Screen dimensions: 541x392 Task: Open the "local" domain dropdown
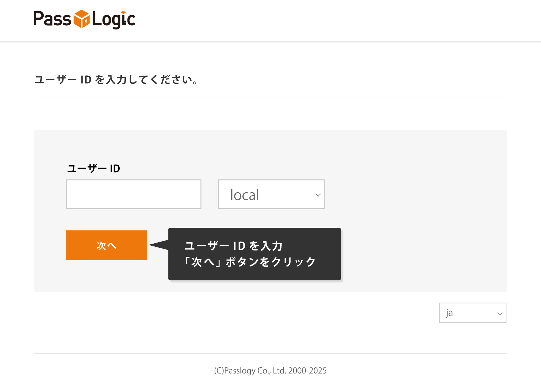(267, 194)
